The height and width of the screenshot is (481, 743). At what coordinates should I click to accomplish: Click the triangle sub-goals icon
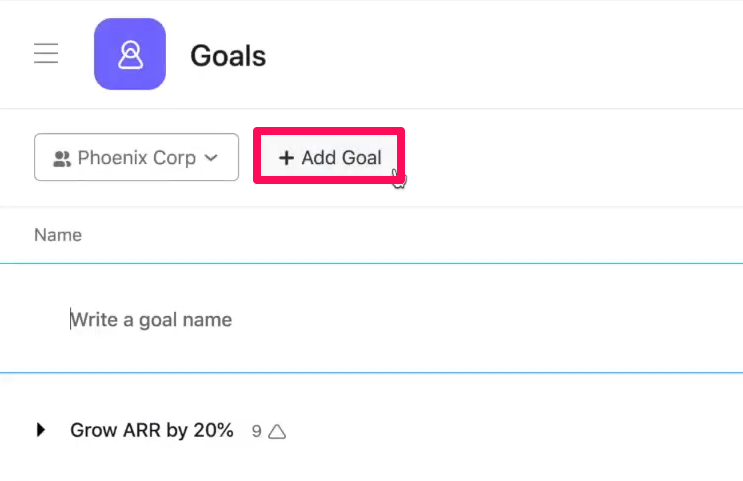tap(277, 431)
